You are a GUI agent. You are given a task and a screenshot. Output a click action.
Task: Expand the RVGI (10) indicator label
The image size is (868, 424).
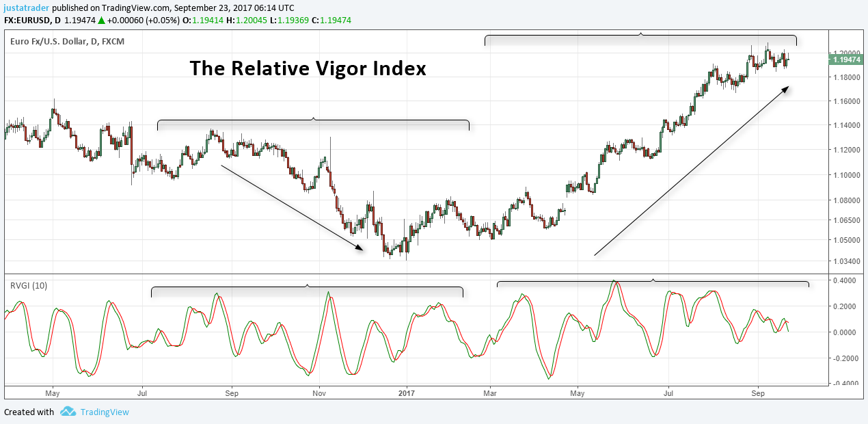[28, 285]
